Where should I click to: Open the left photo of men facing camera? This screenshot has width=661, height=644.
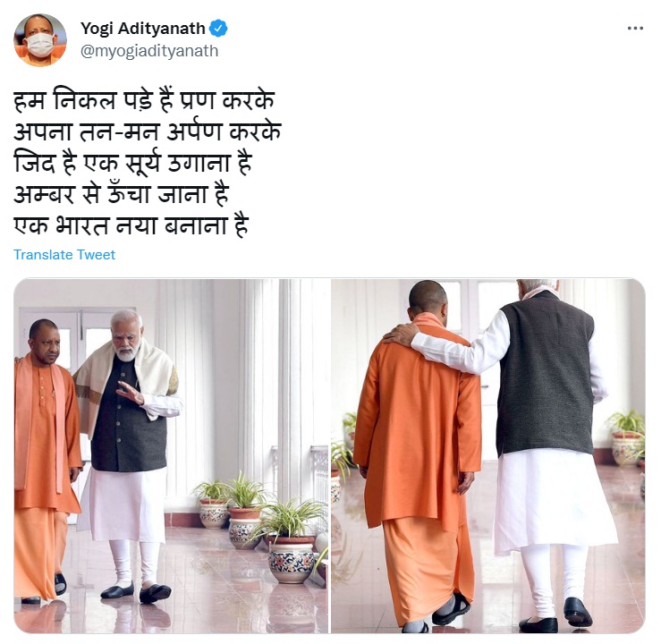tap(171, 455)
